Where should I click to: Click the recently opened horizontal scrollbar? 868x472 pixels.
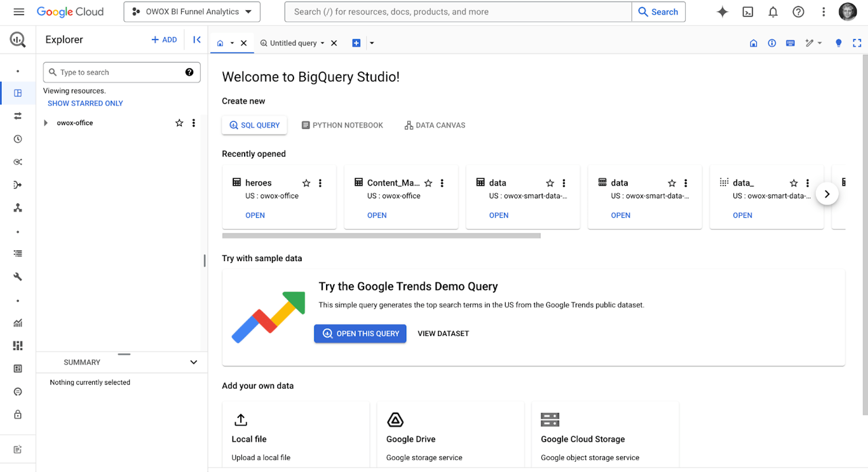(x=381, y=236)
